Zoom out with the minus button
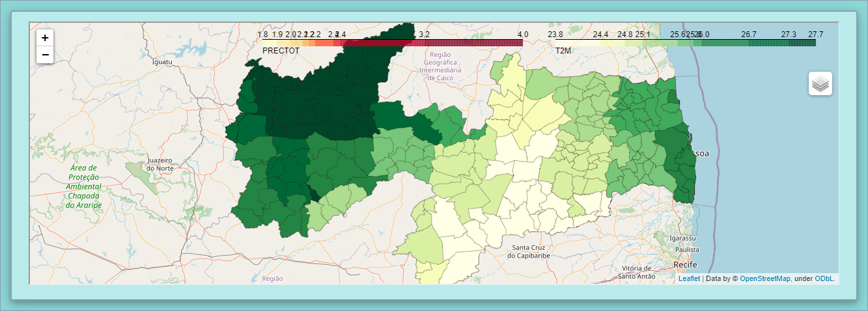 click(45, 55)
